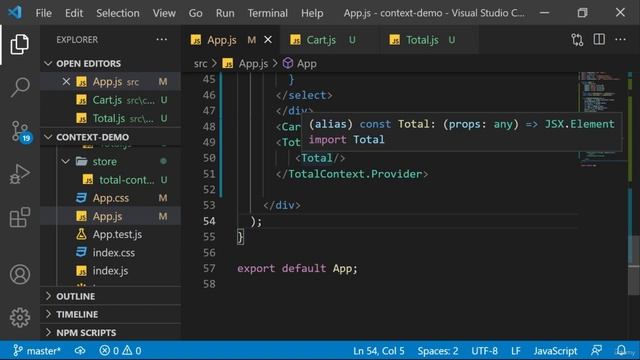Open the Accounts menu icon

(x=20, y=274)
